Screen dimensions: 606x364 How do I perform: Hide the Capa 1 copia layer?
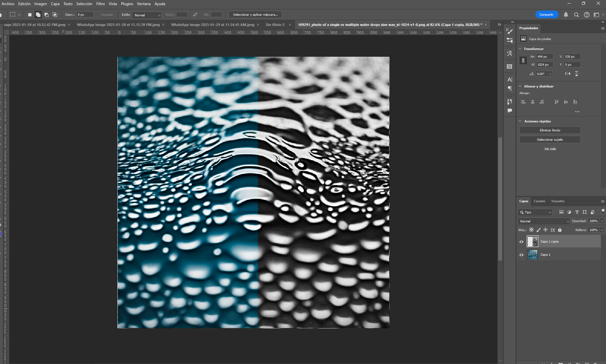pyautogui.click(x=521, y=242)
